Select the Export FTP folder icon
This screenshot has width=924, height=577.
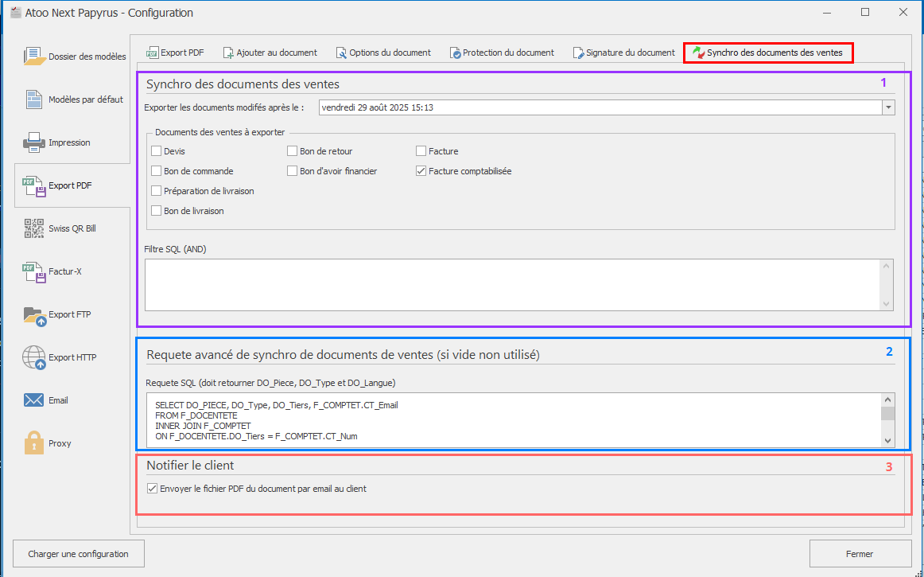coord(34,314)
